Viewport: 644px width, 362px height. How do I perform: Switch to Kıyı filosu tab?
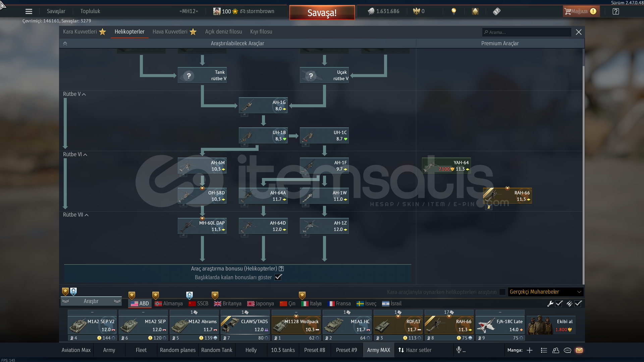point(261,32)
